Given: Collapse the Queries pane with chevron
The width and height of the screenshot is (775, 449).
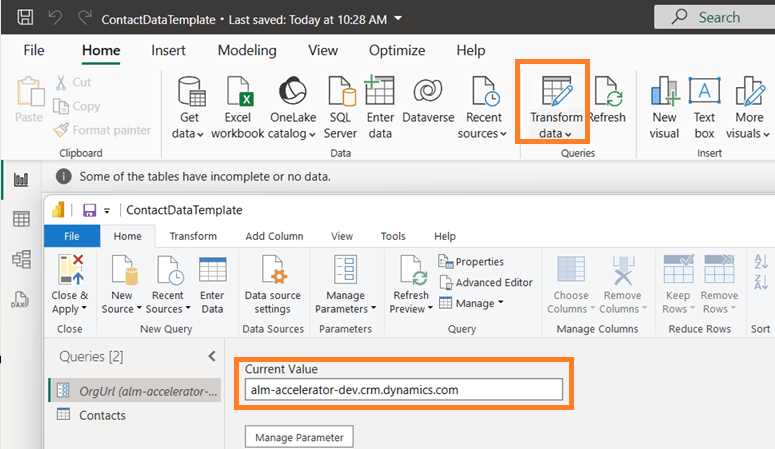Looking at the screenshot, I should coord(211,356).
